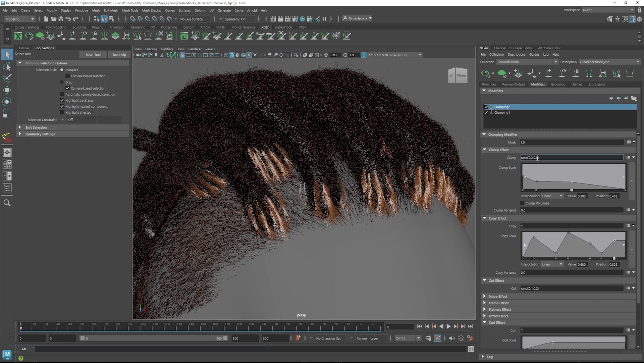Uncheck the Clumping2 modifier visibility checkbox
This screenshot has width=644, height=363.
pos(486,107)
